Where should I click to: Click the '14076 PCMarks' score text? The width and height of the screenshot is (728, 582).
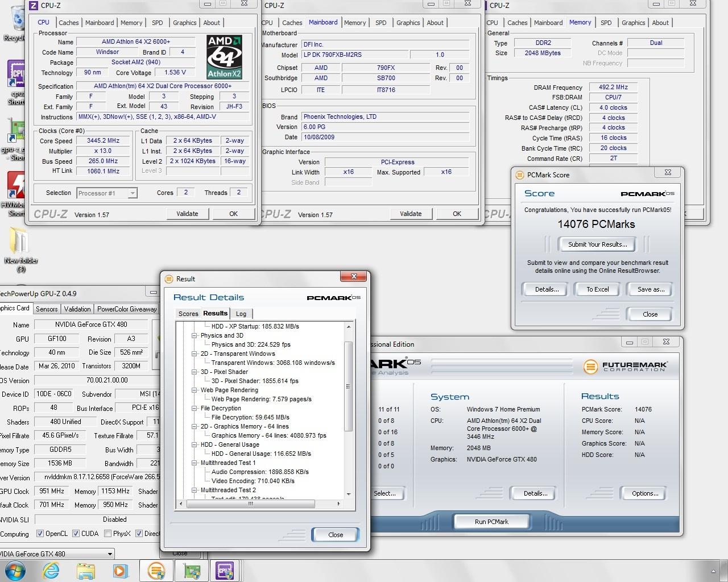[x=596, y=224]
